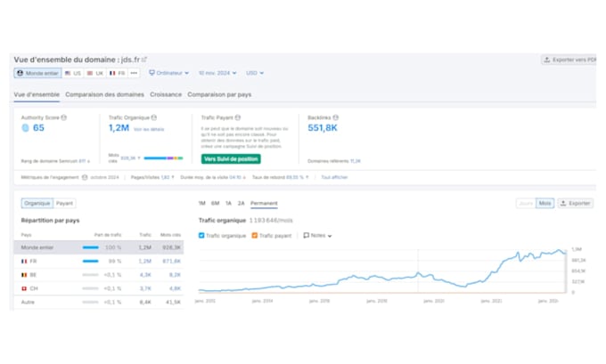The image size is (606, 364).
Task: Click the FR flag in country table
Action: click(24, 262)
